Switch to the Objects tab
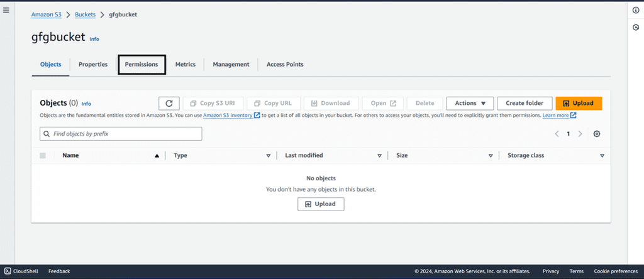 [x=50, y=65]
